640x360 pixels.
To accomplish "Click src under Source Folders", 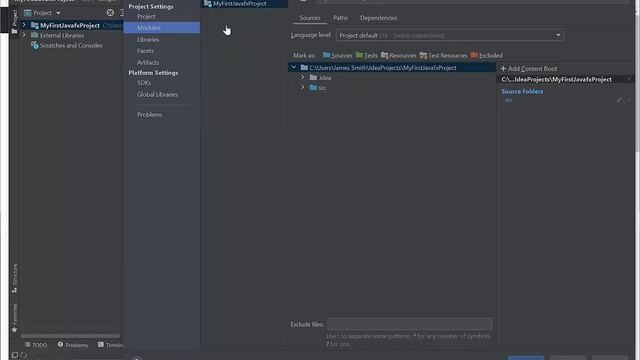I will pos(508,100).
